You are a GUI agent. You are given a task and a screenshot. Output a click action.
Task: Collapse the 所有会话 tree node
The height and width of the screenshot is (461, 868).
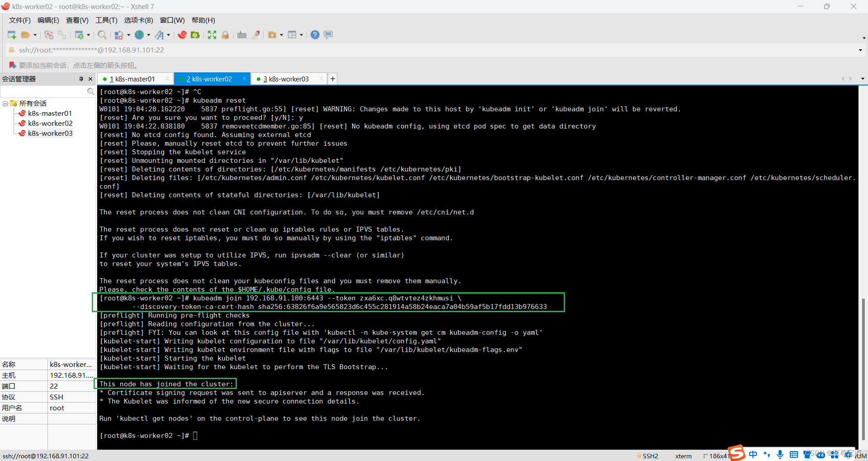5,104
